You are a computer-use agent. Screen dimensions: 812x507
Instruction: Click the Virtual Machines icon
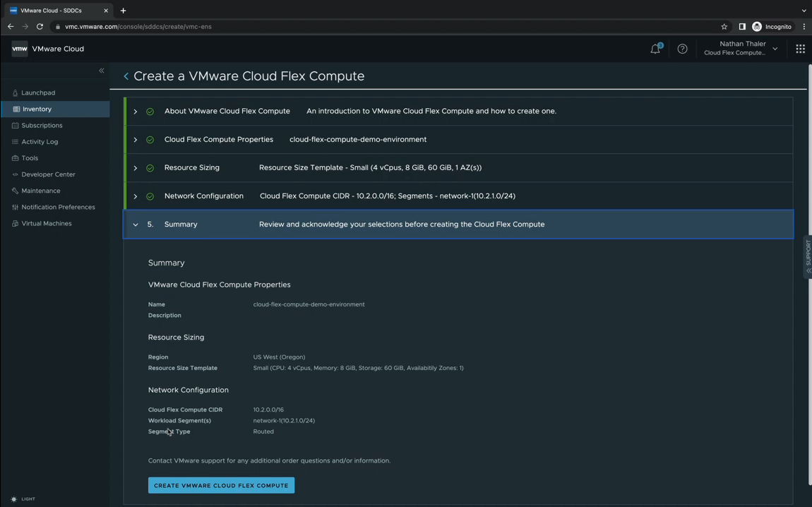15,223
